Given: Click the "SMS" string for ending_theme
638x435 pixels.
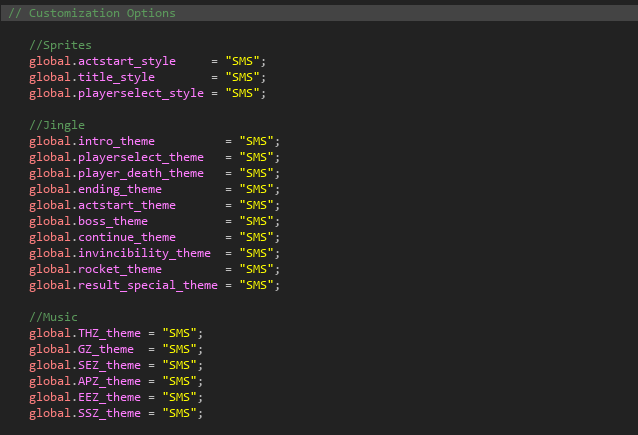Looking at the screenshot, I should tap(256, 190).
